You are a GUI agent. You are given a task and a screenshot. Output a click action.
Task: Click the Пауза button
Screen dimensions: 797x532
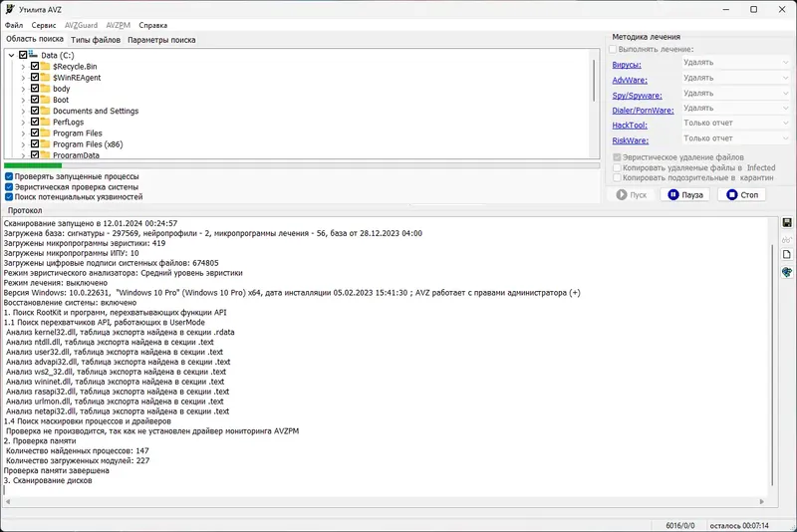[685, 194]
